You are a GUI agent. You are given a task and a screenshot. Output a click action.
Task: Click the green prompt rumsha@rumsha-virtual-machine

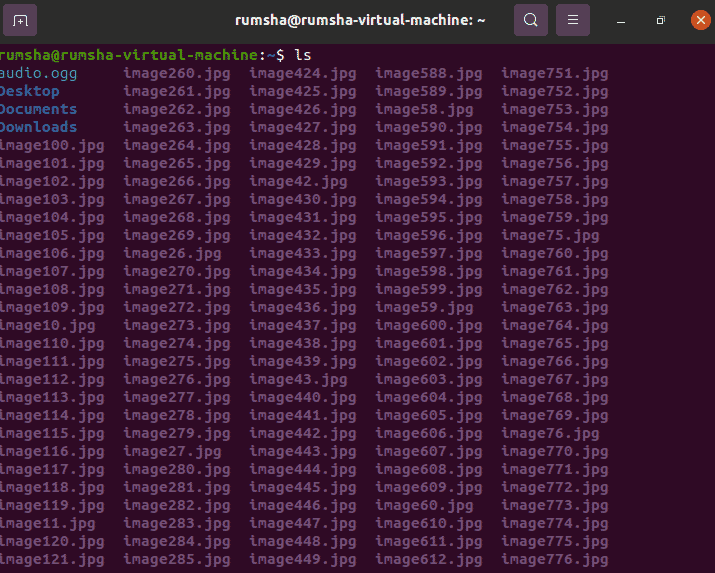pyautogui.click(x=129, y=55)
